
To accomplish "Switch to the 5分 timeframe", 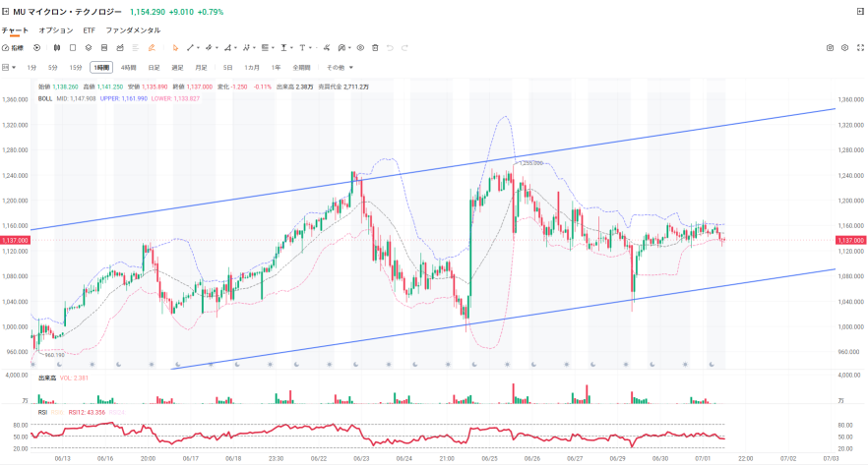I will click(52, 68).
